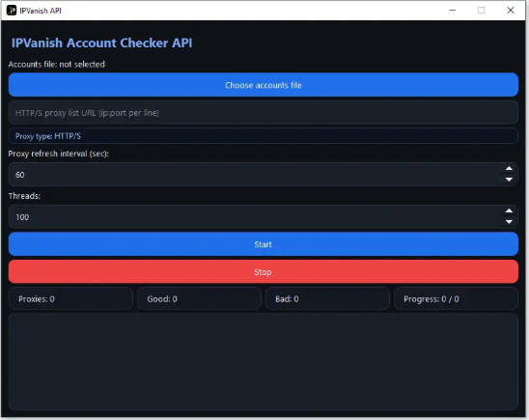Click the Bad: 0 counter
Screen dimensions: 529x420
click(x=327, y=298)
